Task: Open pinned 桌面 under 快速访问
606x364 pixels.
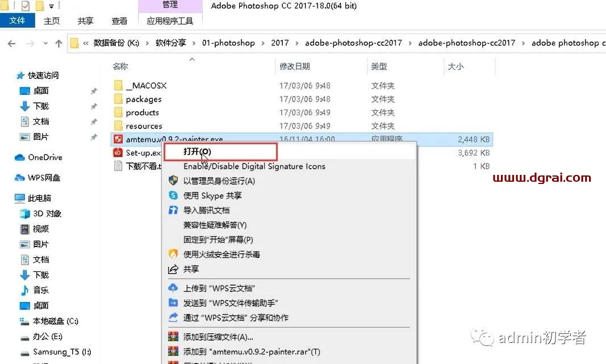Action: click(40, 91)
